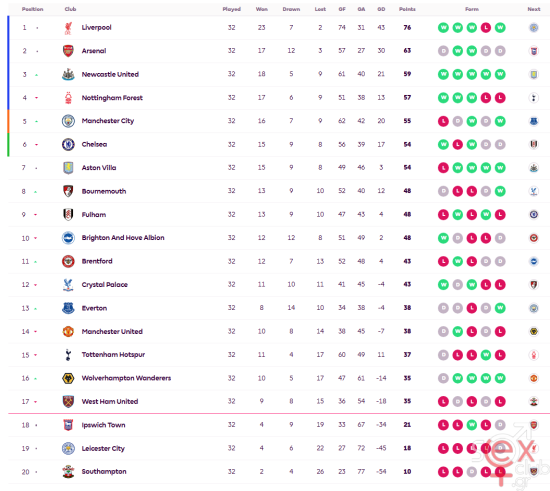
Task: Click the Tottenham Hotspur crest icon
Action: (68, 355)
